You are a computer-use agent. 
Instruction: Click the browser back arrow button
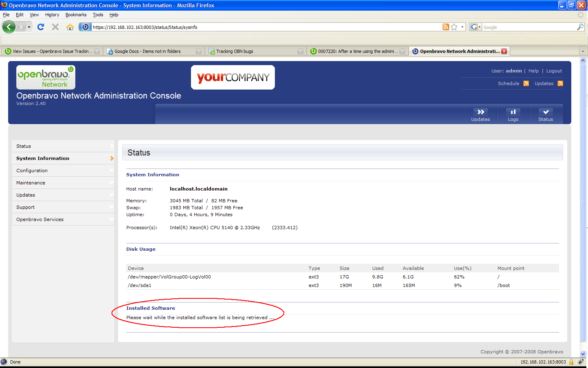pyautogui.click(x=9, y=27)
